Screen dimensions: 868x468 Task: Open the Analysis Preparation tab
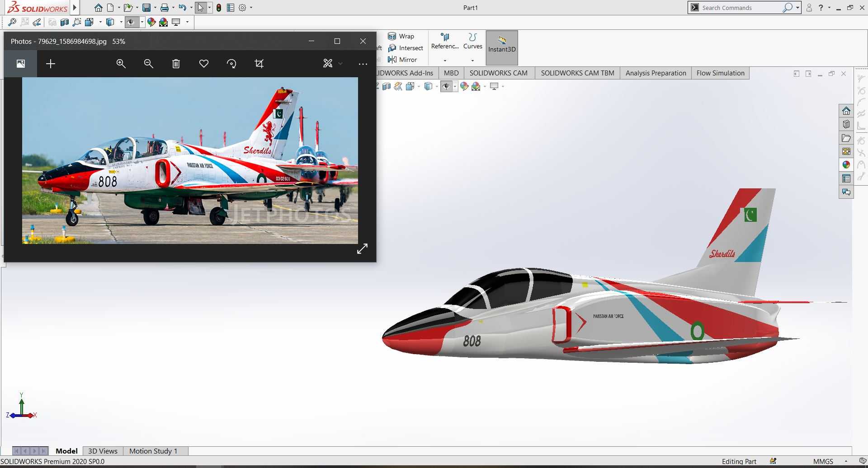(656, 73)
